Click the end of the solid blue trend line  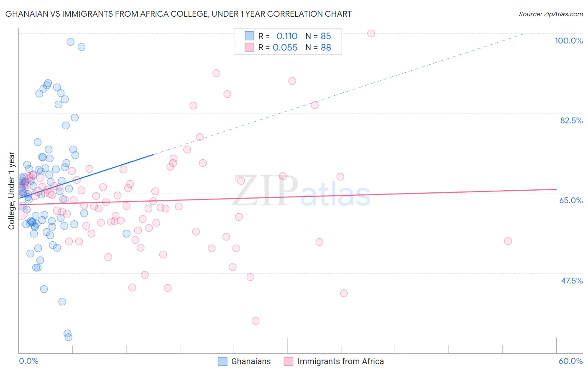[x=154, y=154]
